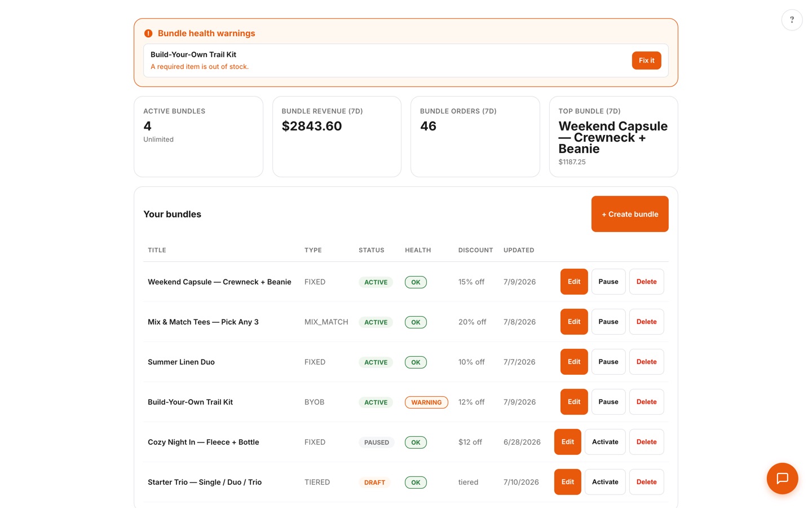Click the DISCOUNT column header
Screen dimensions: 812x508
(475, 250)
